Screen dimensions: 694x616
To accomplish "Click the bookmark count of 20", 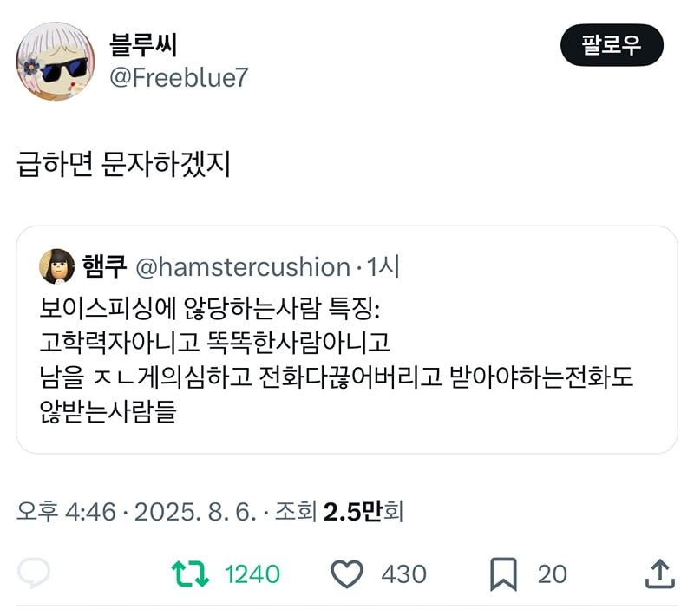I will [x=552, y=573].
